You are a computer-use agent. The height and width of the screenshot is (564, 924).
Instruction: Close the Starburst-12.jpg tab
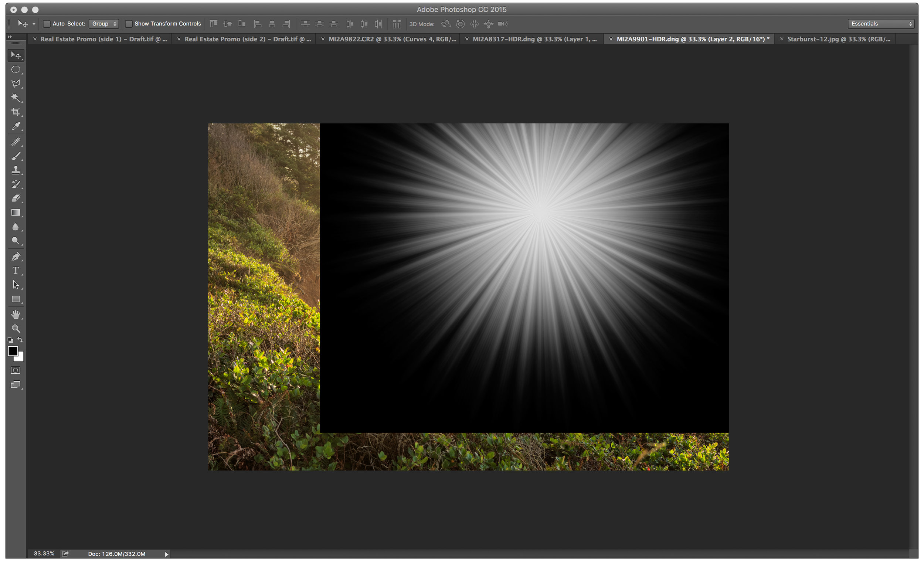click(x=781, y=39)
